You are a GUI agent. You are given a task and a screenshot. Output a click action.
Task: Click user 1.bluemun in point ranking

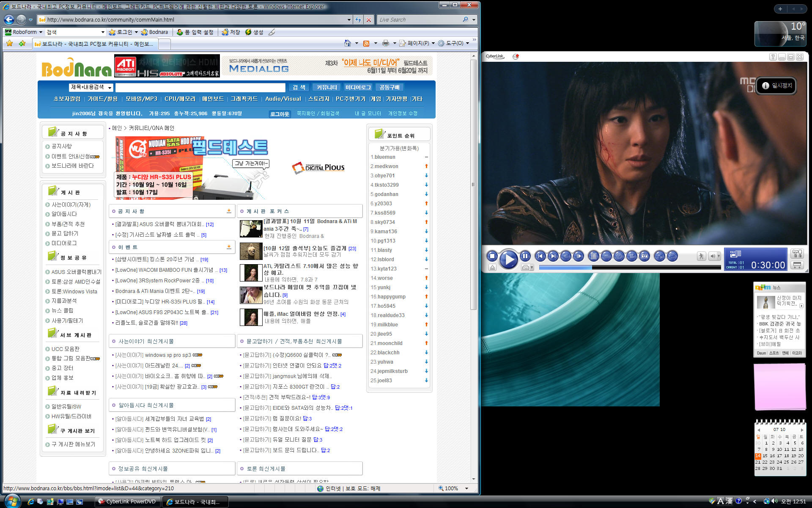(383, 157)
